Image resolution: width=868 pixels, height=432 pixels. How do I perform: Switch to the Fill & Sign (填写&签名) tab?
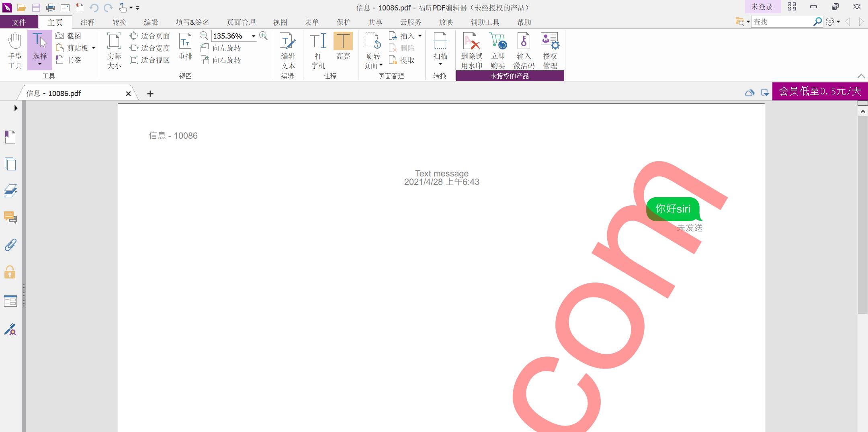pyautogui.click(x=192, y=22)
